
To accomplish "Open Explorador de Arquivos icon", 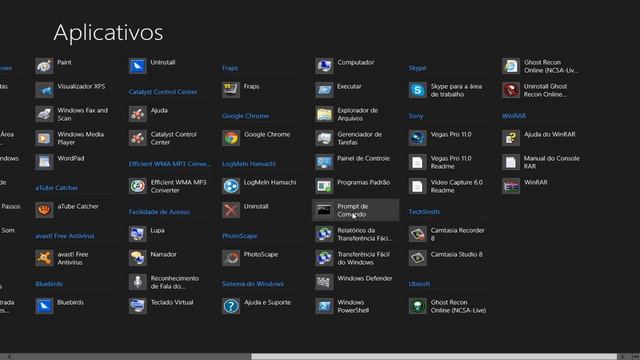I will coord(324,114).
